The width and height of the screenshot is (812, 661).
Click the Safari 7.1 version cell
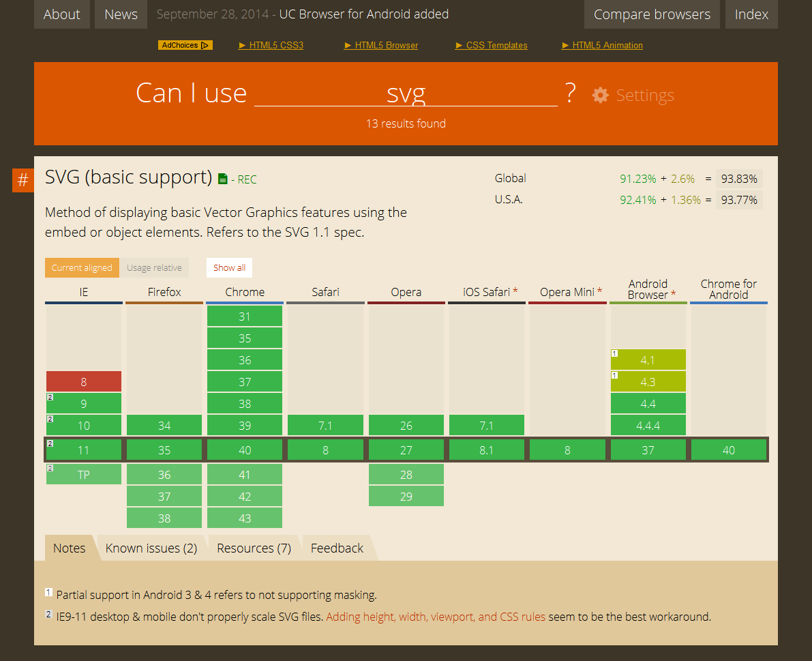click(x=325, y=425)
